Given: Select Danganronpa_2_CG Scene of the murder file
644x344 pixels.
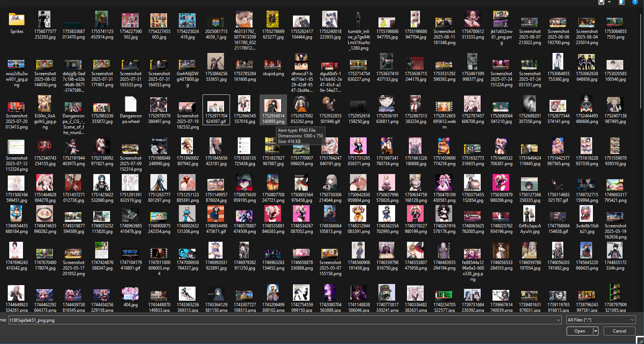Looking at the screenshot, I should 74,107.
